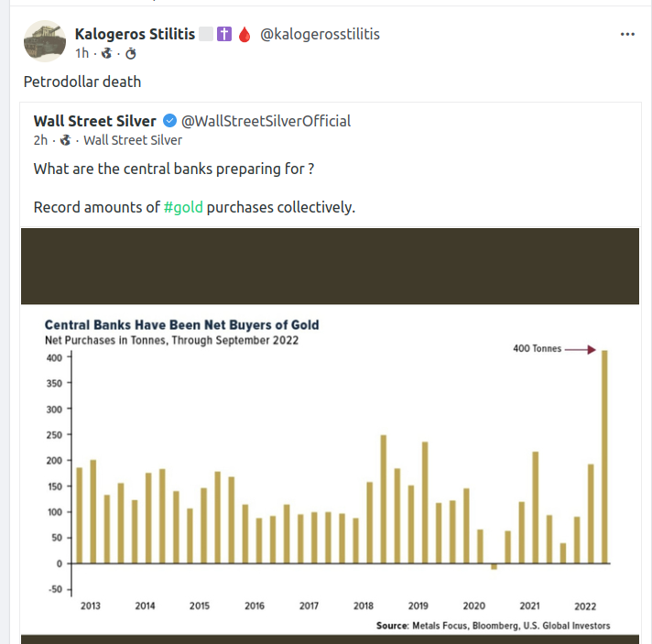Open the post options three-dots menu
Image resolution: width=652 pixels, height=644 pixels.
pyautogui.click(x=627, y=34)
